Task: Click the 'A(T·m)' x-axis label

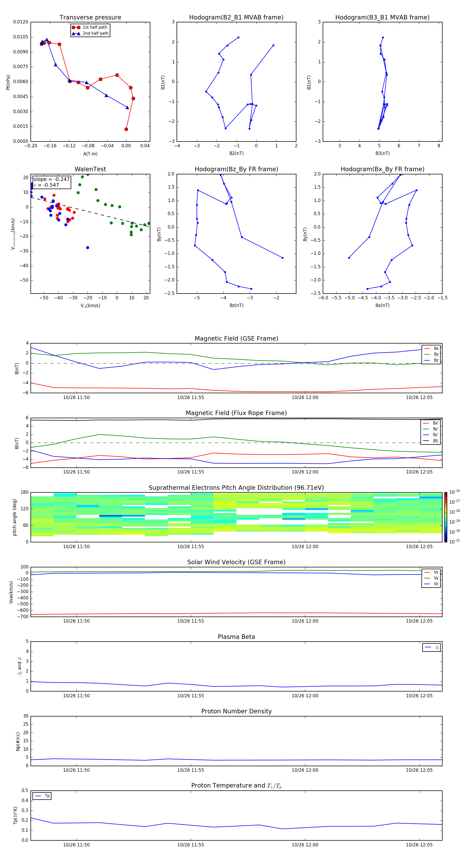Action: pyautogui.click(x=90, y=154)
